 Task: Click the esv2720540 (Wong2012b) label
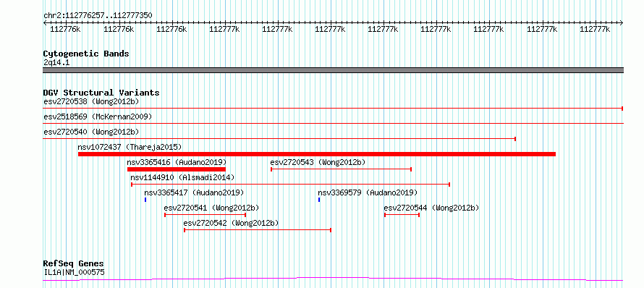91,132
